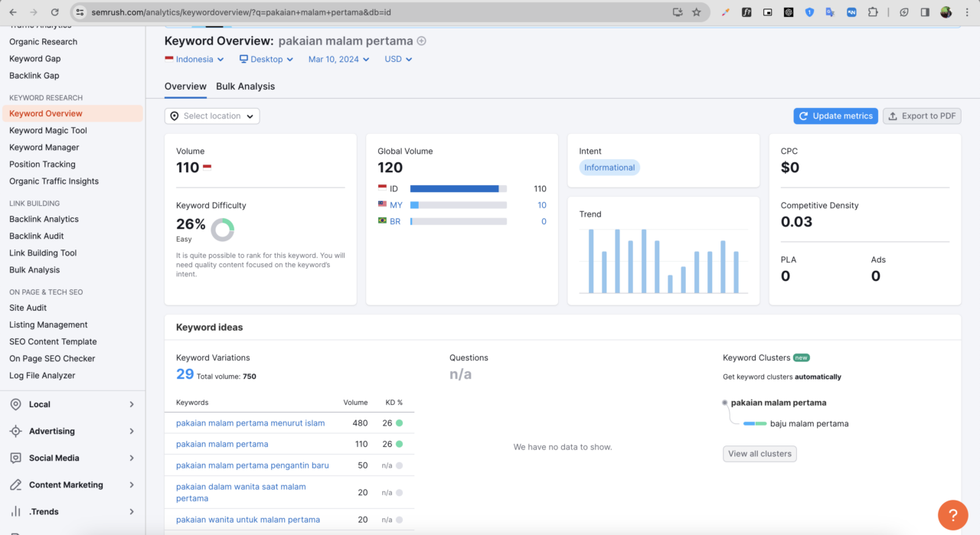Screen dimensions: 980x535
Task: Click the Advertising target icon
Action: point(15,431)
